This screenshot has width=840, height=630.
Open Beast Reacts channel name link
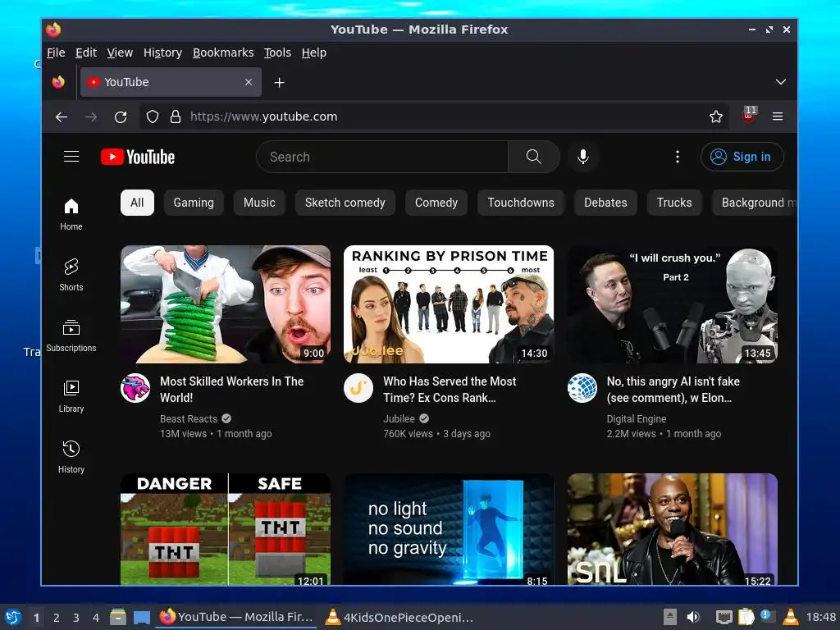(x=189, y=419)
